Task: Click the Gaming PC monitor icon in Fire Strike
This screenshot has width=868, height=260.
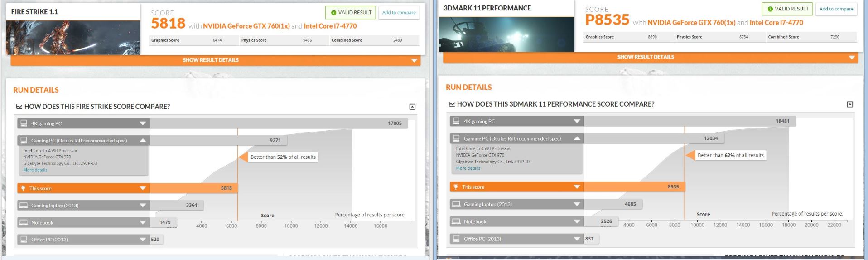Action: tap(24, 141)
